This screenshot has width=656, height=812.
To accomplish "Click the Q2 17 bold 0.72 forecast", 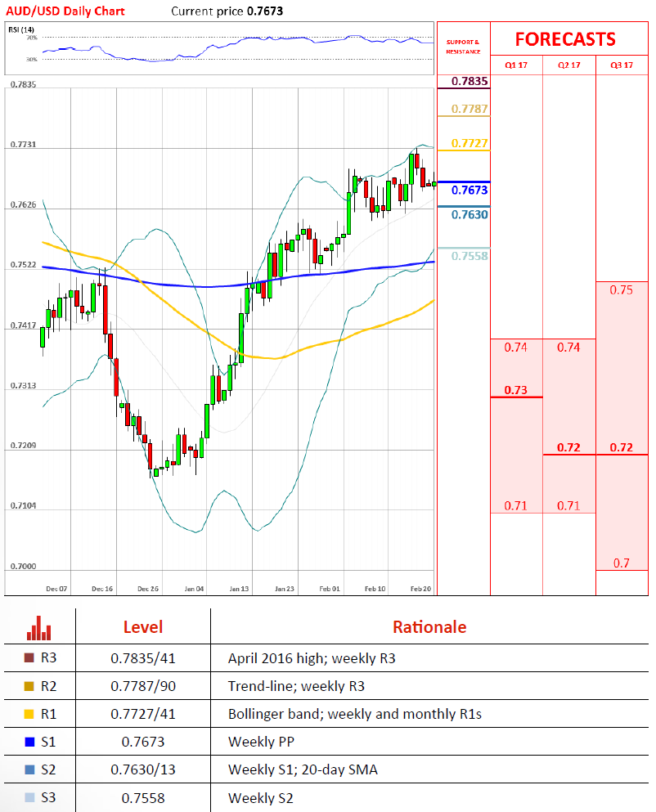I will click(x=568, y=447).
